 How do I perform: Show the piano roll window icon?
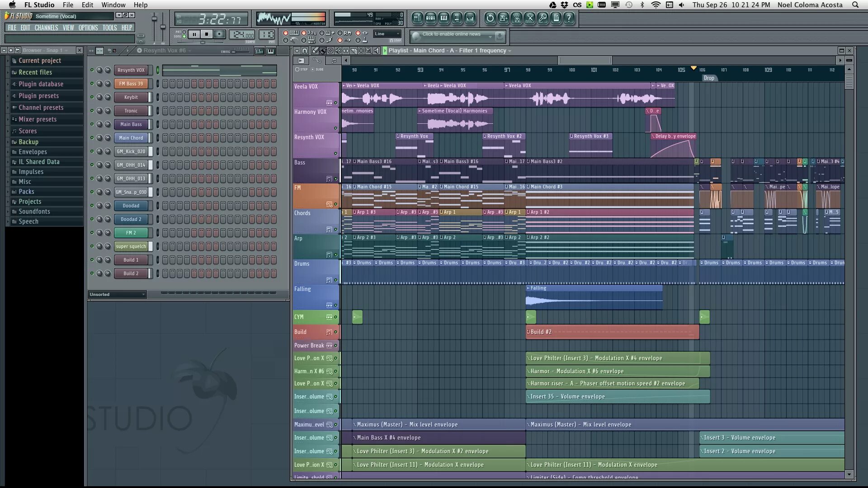click(443, 18)
